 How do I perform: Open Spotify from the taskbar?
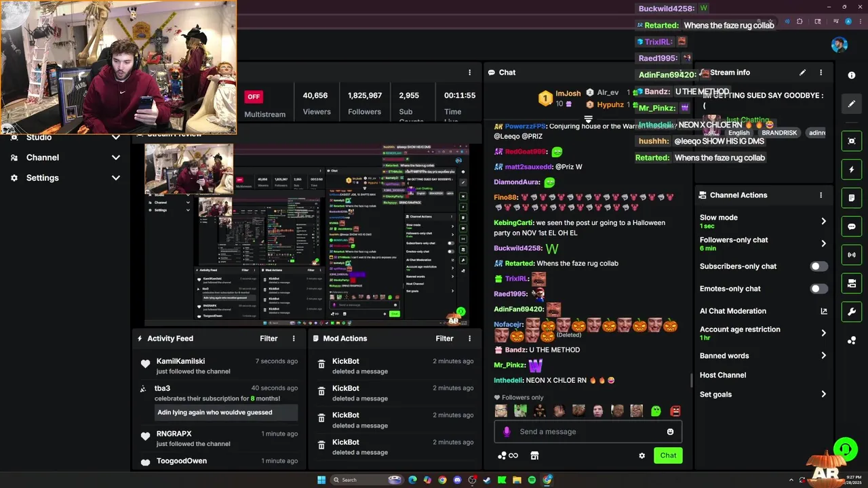click(532, 480)
